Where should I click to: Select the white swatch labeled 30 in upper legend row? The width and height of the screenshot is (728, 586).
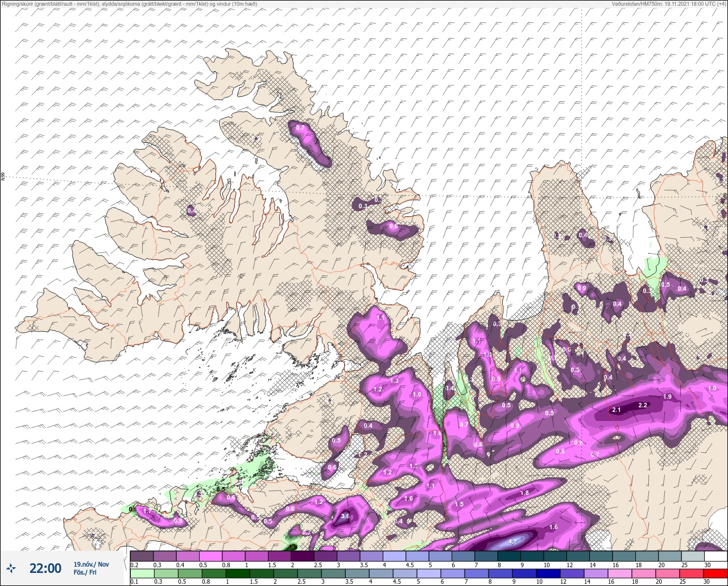click(x=715, y=556)
